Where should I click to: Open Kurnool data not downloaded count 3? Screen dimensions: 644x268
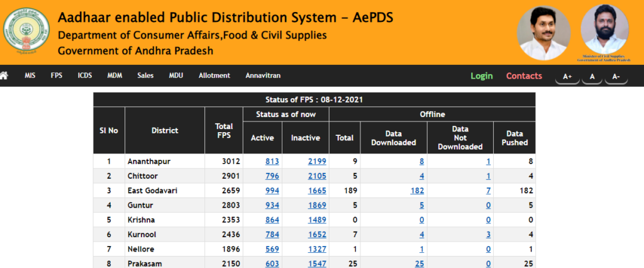coord(488,235)
